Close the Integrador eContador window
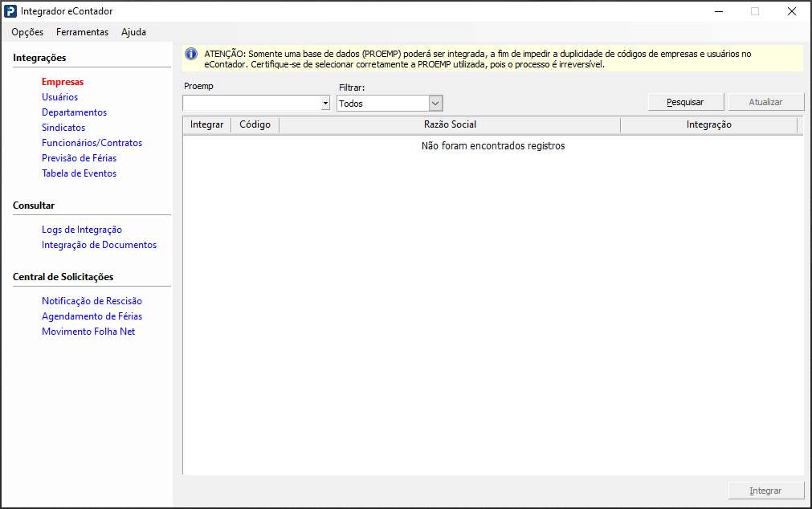 [x=791, y=11]
